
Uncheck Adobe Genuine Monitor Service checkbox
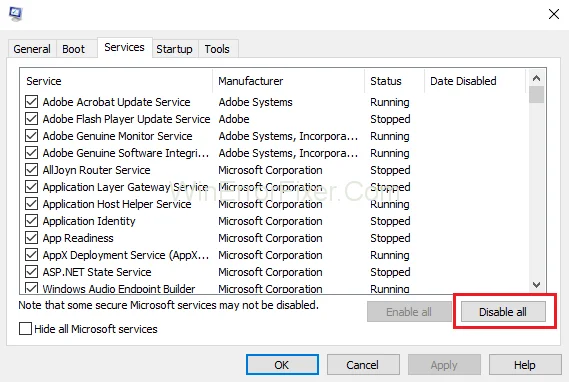click(32, 136)
